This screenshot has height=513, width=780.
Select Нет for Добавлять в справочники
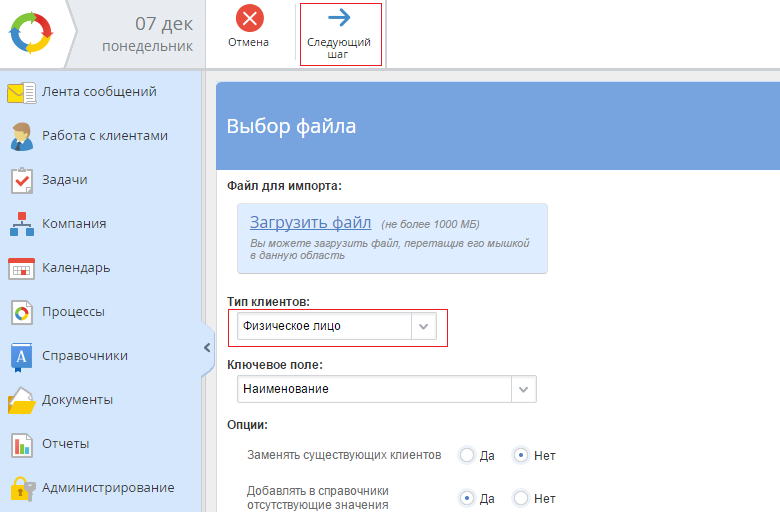520,498
